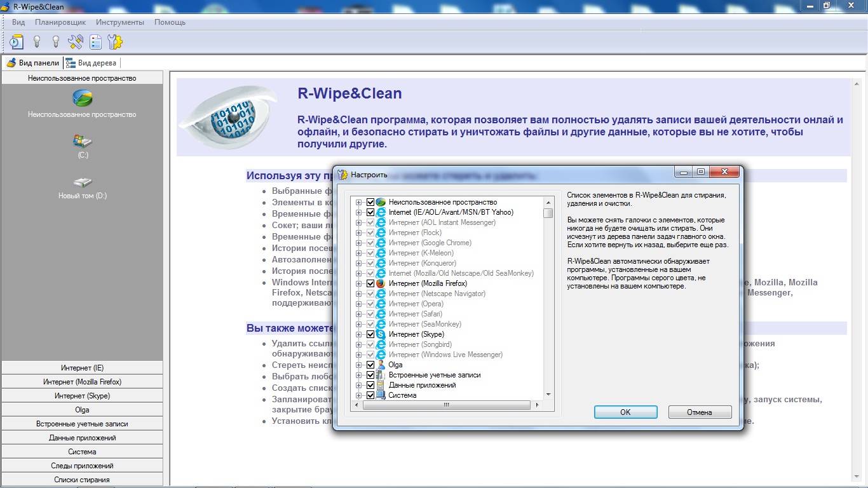Select the Неиспользованное пространство pie icon in left panel
The height and width of the screenshot is (488, 868).
click(82, 98)
